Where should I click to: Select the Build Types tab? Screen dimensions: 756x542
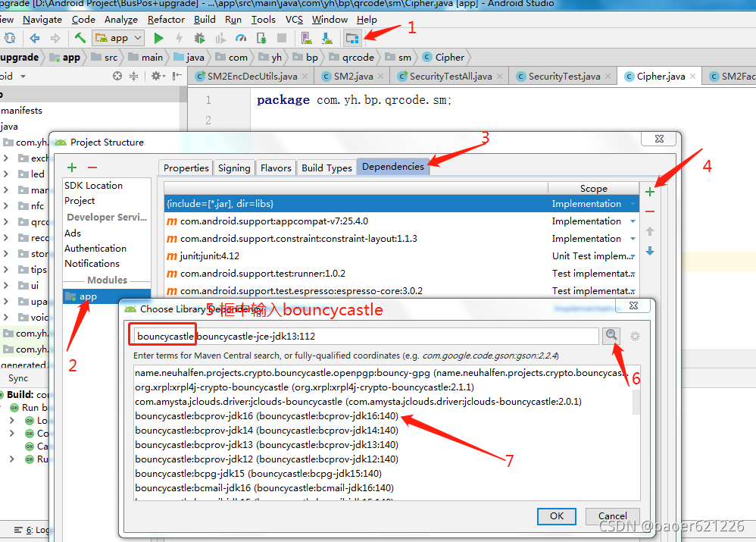[327, 168]
